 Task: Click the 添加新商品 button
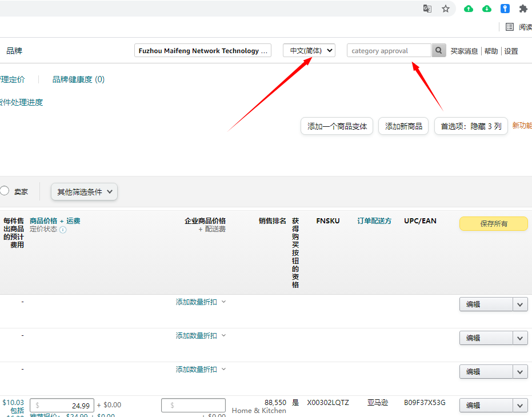click(403, 126)
